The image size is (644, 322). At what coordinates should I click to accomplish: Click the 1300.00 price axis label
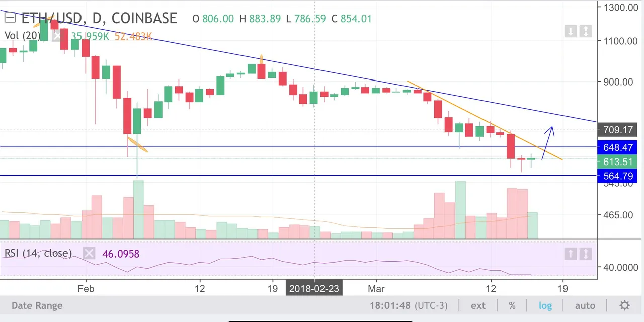621,7
